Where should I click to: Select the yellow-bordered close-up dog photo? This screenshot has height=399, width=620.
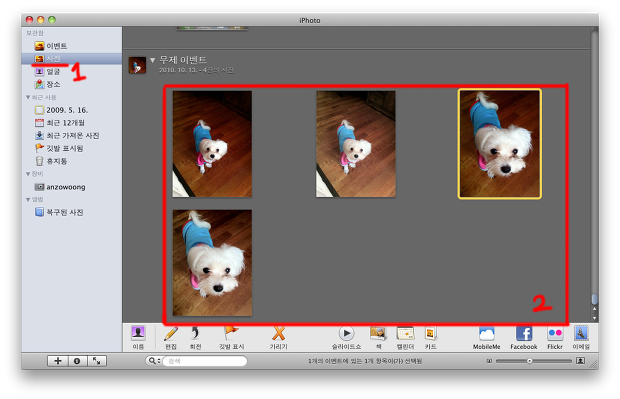point(500,144)
